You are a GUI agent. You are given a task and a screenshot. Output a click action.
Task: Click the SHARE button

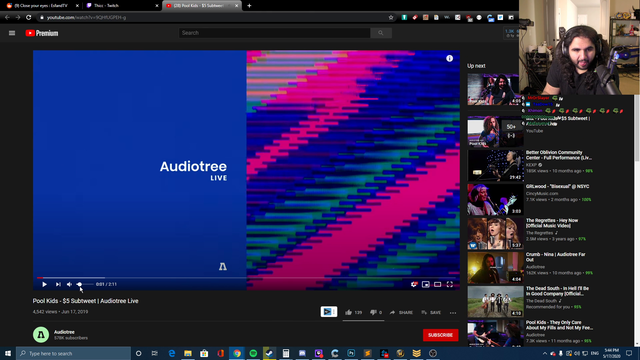pyautogui.click(x=401, y=313)
